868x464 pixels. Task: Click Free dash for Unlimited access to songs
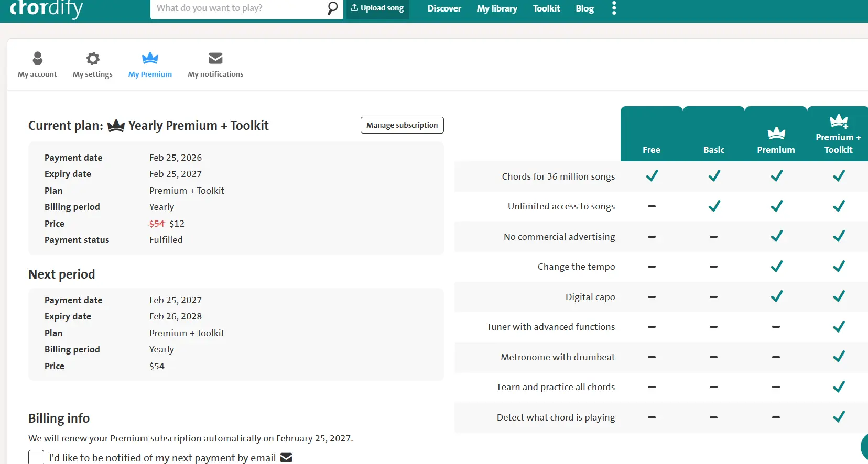[x=652, y=206]
